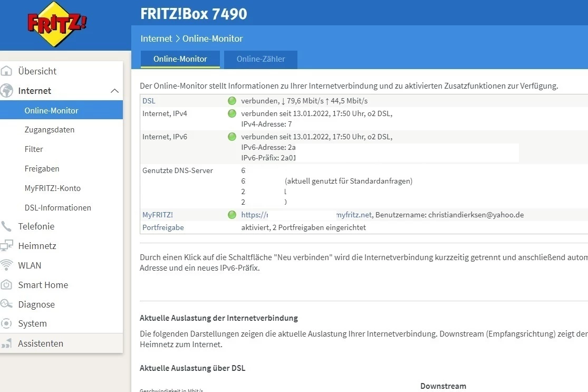
Task: Open the WLAN menu
Action: [x=30, y=265]
